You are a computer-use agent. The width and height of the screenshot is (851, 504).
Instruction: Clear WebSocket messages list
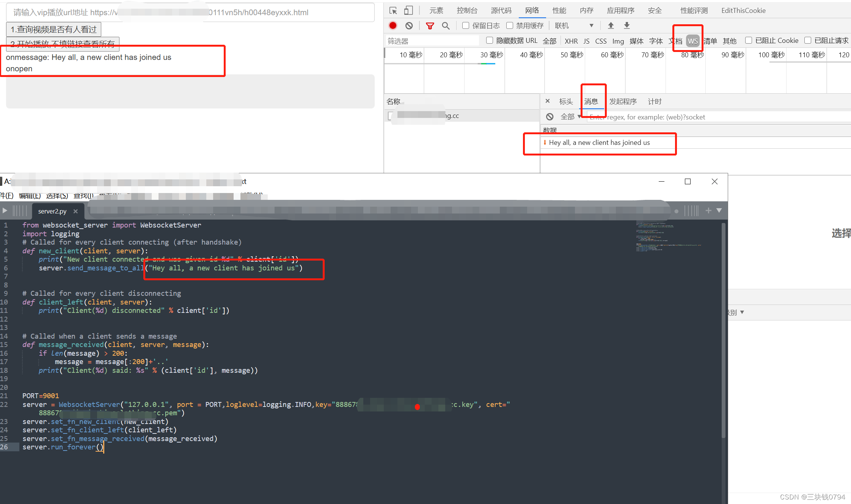point(550,117)
